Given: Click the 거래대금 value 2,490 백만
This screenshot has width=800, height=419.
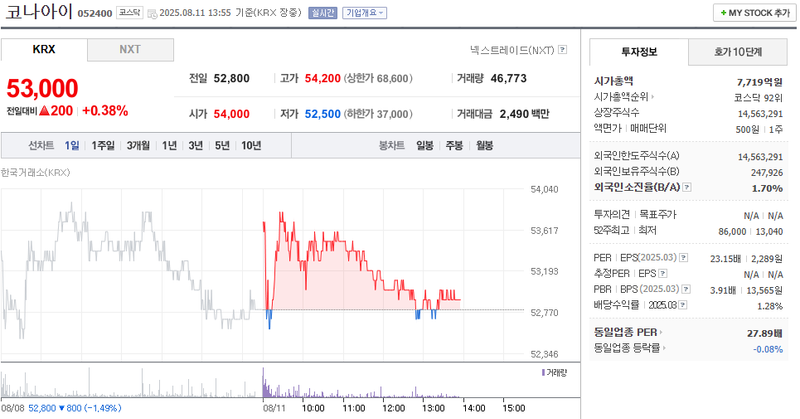Looking at the screenshot, I should [x=524, y=114].
